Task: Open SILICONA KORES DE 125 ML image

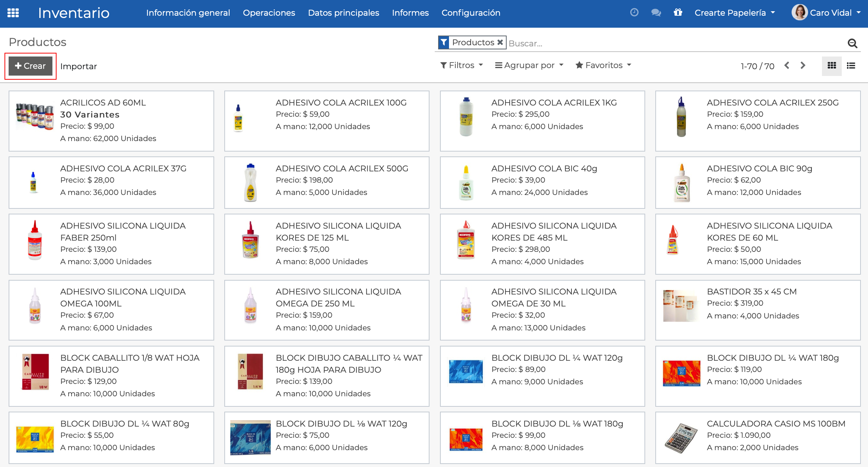Action: (251, 240)
